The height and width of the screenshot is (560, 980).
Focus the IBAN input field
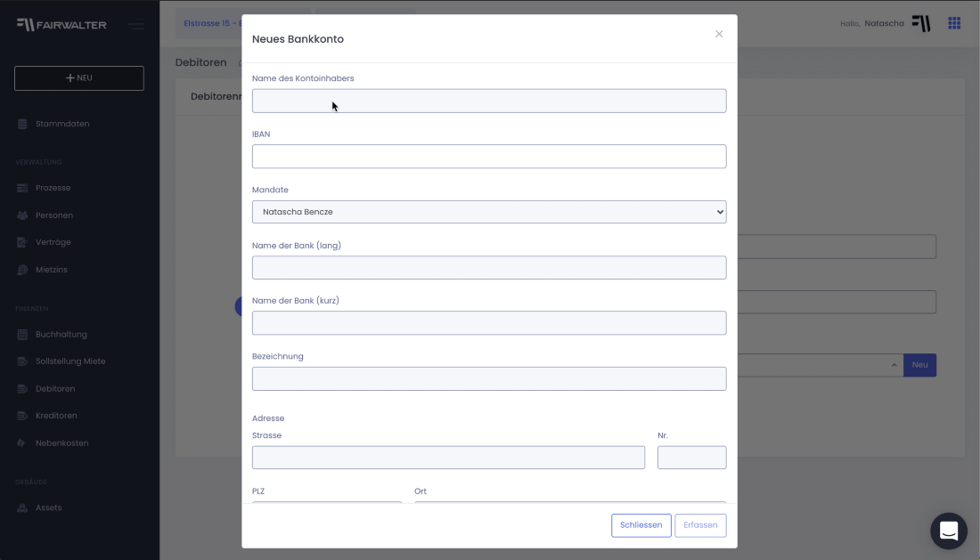(x=489, y=156)
